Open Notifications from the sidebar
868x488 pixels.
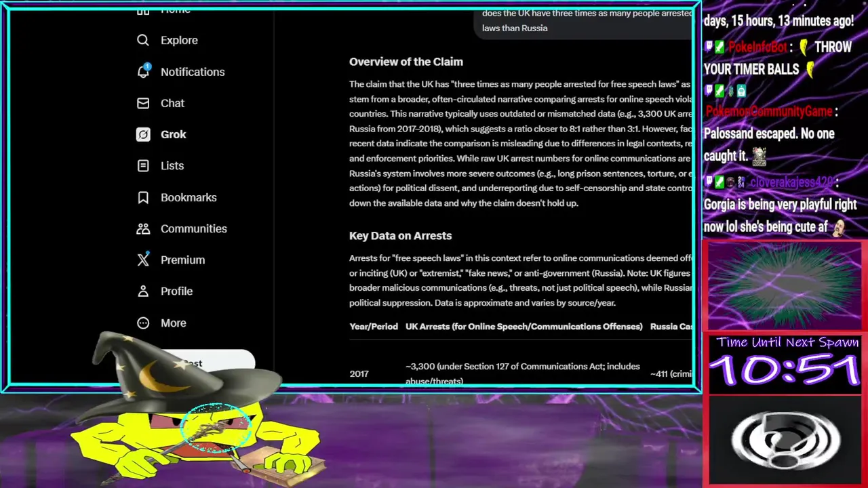[x=193, y=72]
